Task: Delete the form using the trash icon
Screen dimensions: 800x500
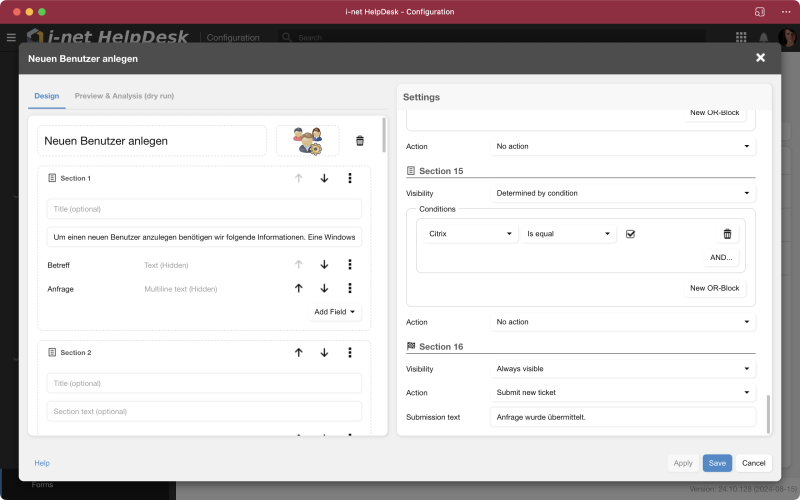Action: coord(360,141)
